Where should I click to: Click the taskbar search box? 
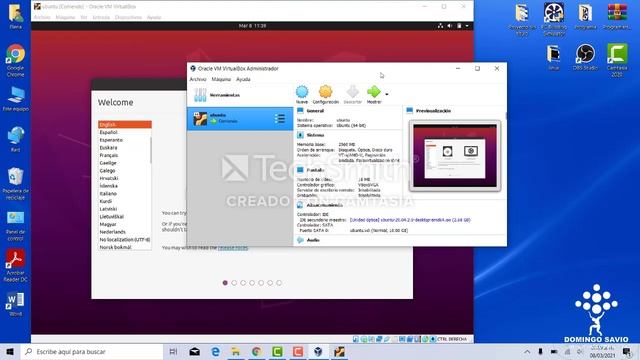92,351
